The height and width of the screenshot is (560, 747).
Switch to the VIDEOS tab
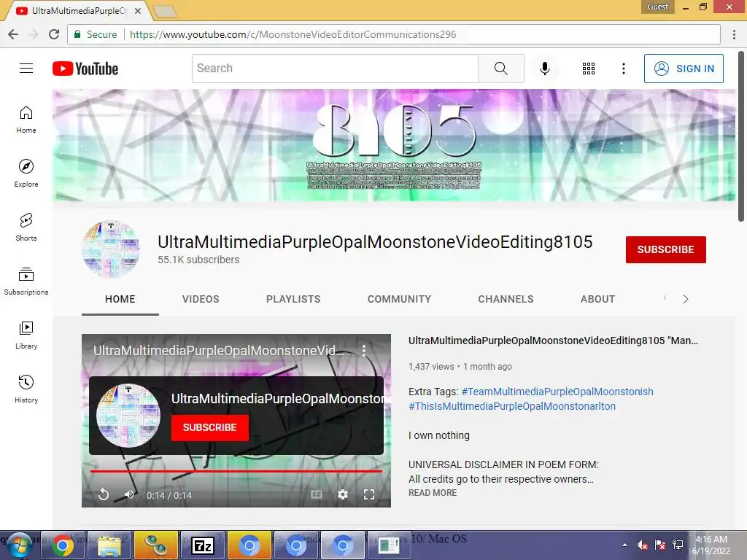(x=201, y=299)
